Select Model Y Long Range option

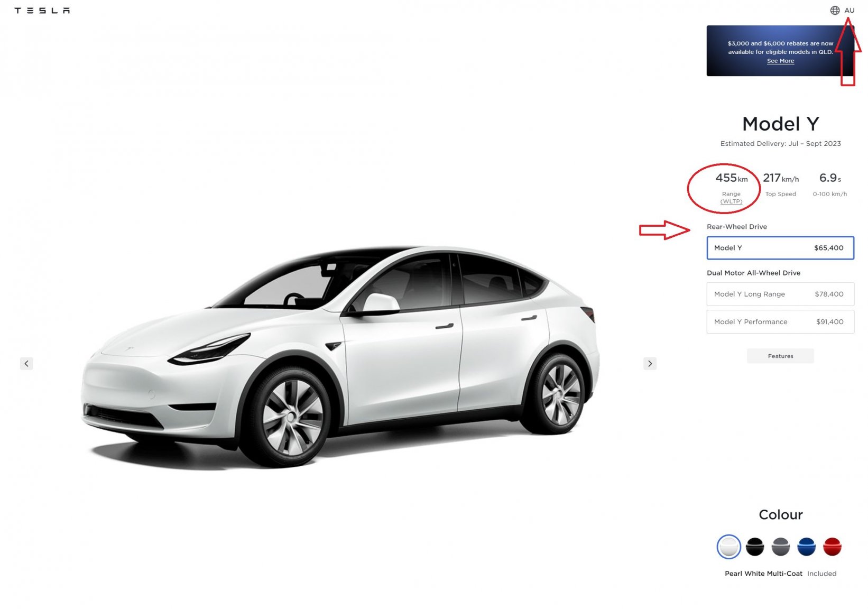click(x=780, y=294)
